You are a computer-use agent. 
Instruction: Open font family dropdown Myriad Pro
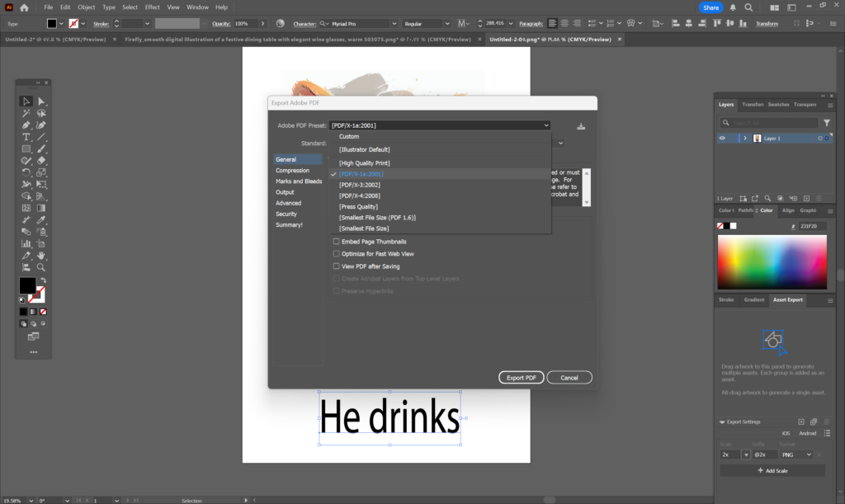pyautogui.click(x=394, y=24)
